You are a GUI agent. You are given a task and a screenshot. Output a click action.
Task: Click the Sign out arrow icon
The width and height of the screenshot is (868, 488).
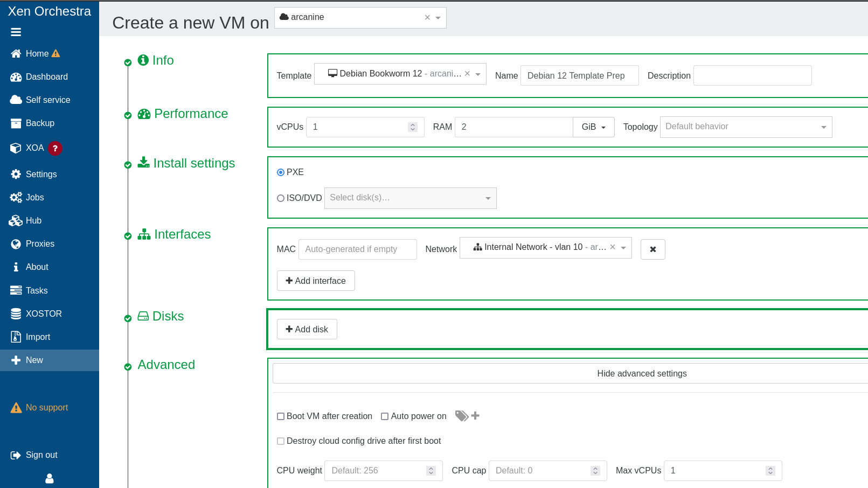click(x=16, y=455)
